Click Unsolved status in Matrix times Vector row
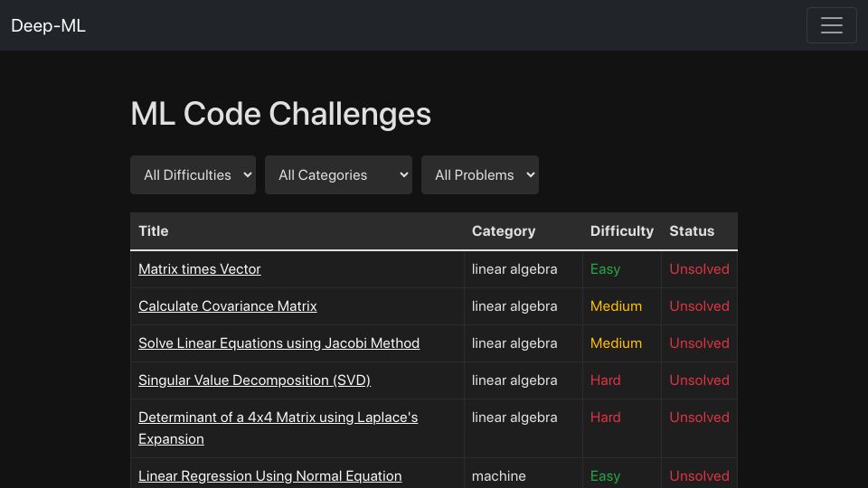Image resolution: width=868 pixels, height=488 pixels. 699,269
